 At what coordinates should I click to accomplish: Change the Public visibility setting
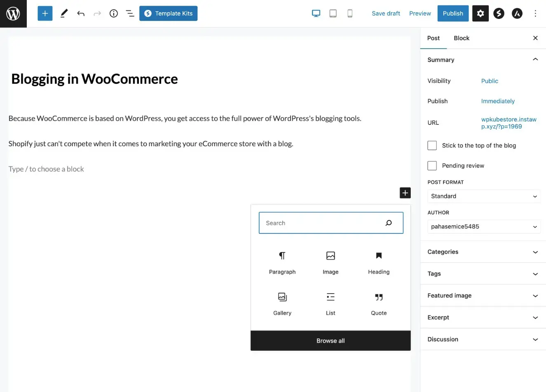(490, 81)
